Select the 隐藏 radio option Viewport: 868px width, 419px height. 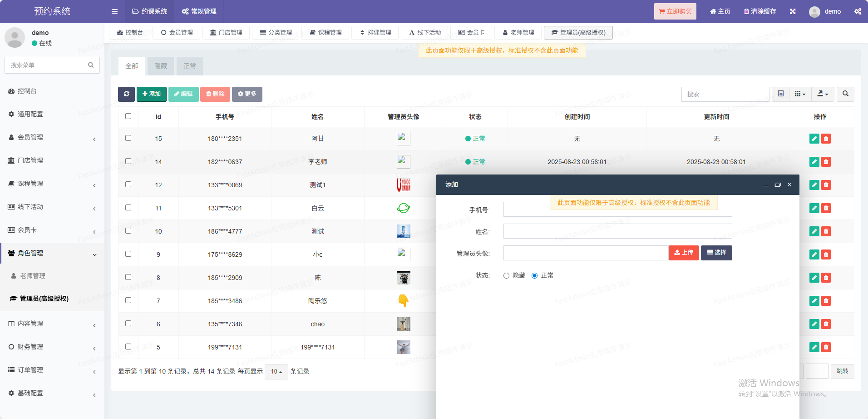click(x=507, y=276)
